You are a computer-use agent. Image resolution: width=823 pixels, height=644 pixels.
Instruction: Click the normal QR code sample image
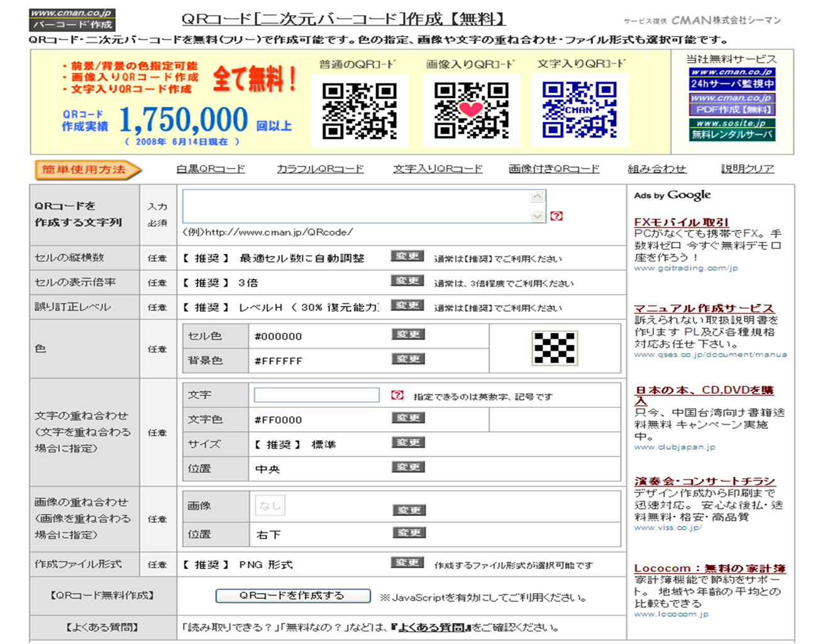(x=360, y=111)
